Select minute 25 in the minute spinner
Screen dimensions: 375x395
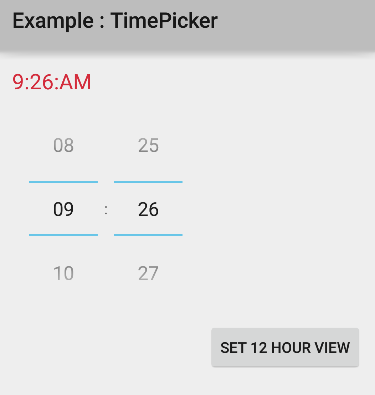pos(148,146)
